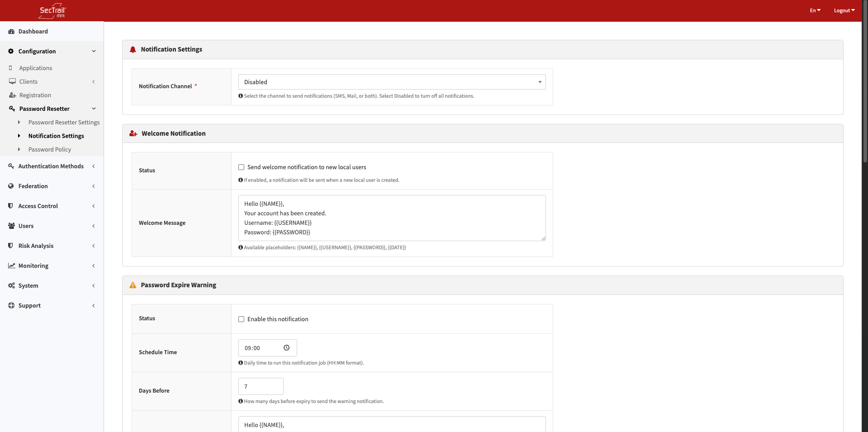Click the Registration icon in sidebar
This screenshot has width=868, height=432.
pyautogui.click(x=12, y=95)
